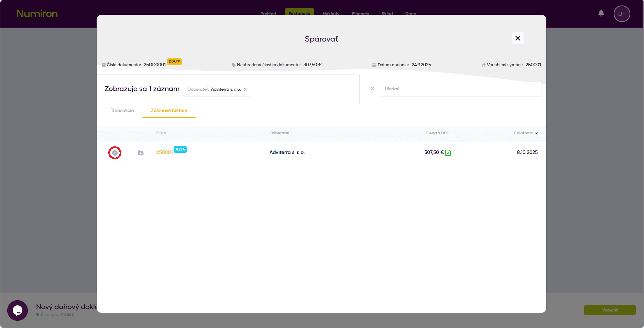Click the green check icon beside 307,50 €
The image size is (644, 328).
click(448, 153)
